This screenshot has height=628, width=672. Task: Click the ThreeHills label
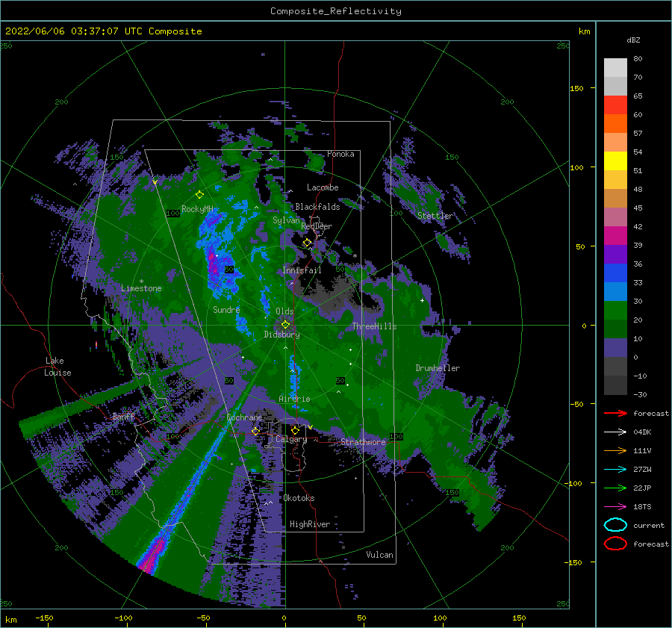coord(374,326)
